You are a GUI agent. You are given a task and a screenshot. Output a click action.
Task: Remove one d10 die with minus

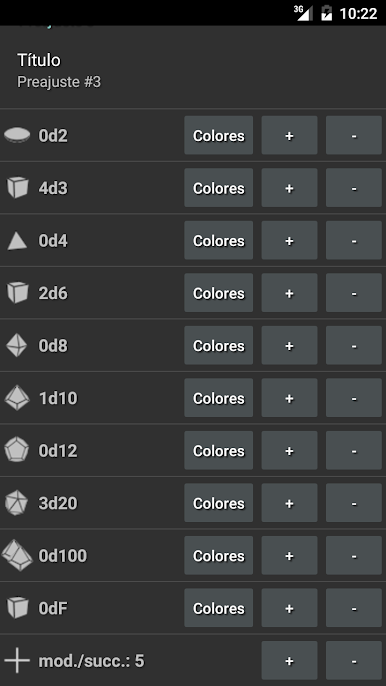(x=354, y=398)
